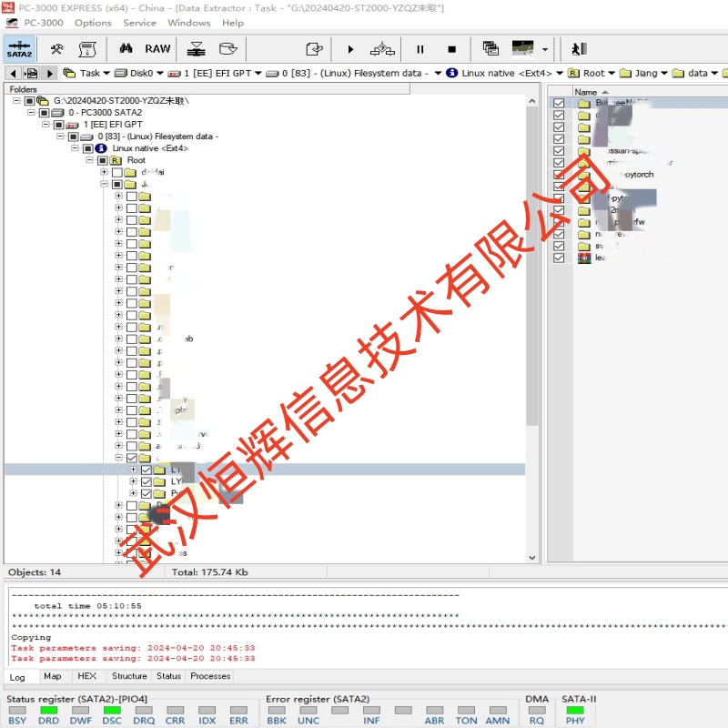This screenshot has width=728, height=728.
Task: Open the Options menu
Action: click(93, 23)
